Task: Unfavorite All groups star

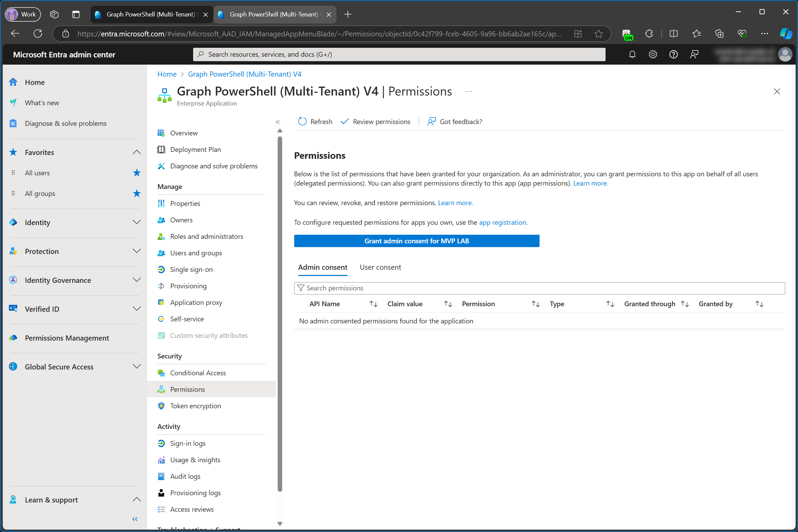Action: [137, 193]
